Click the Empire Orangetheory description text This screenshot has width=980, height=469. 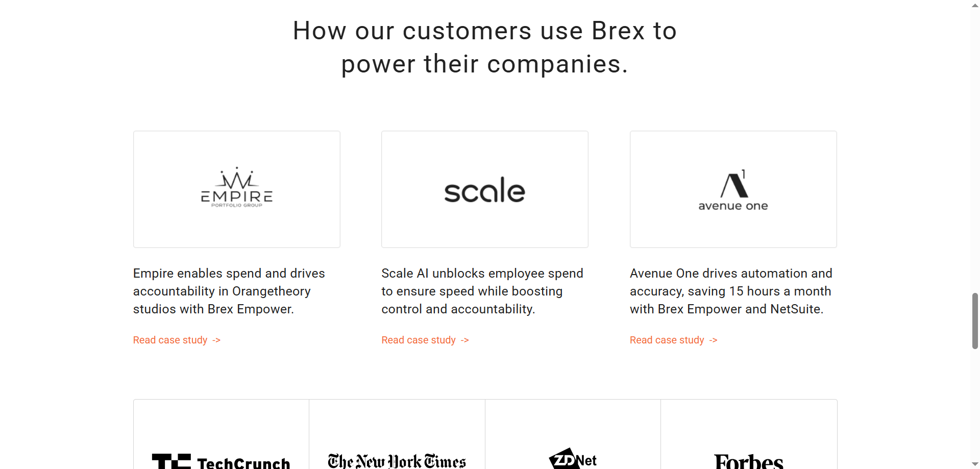click(x=229, y=291)
